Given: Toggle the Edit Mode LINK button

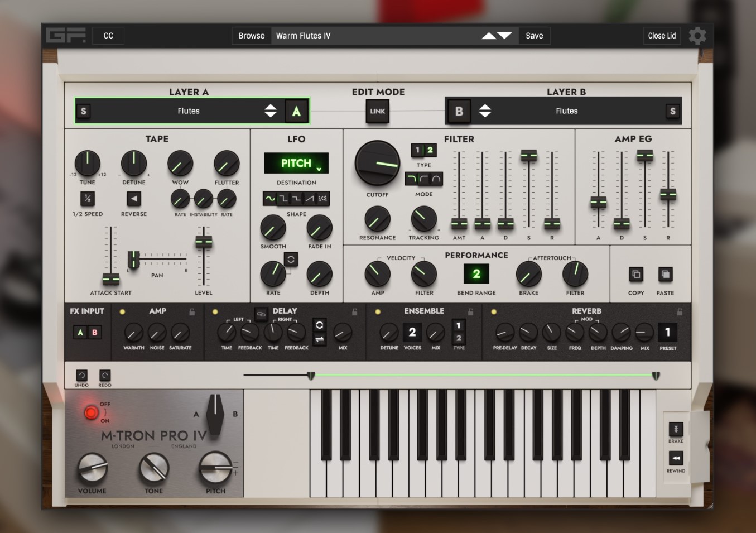Looking at the screenshot, I should (378, 111).
